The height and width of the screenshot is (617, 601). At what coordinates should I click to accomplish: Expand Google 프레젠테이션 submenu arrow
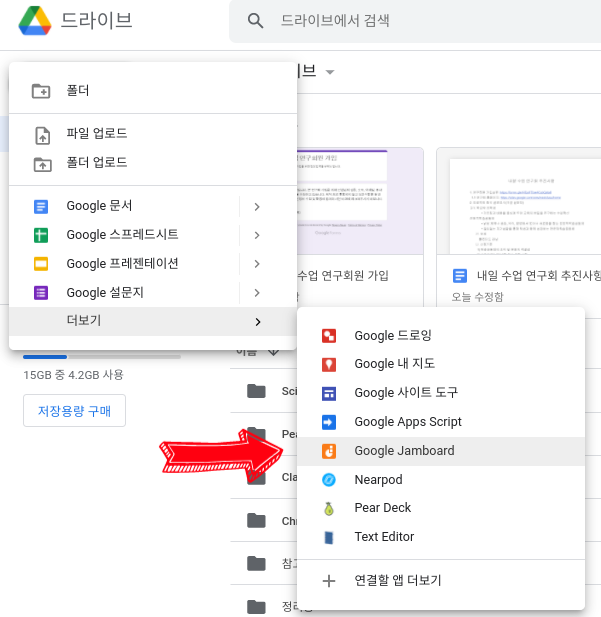coord(257,264)
